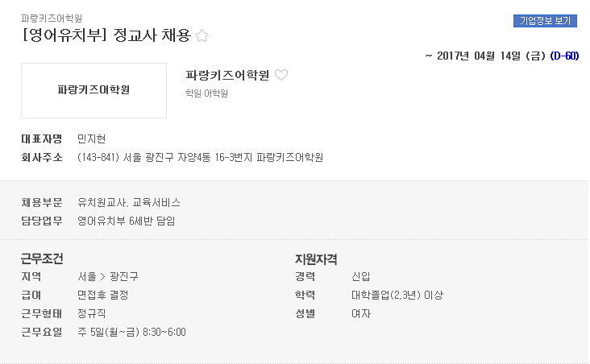Favorite 파랑키즈어학원 with the heart icon
The height and width of the screenshot is (364, 590).
click(281, 75)
